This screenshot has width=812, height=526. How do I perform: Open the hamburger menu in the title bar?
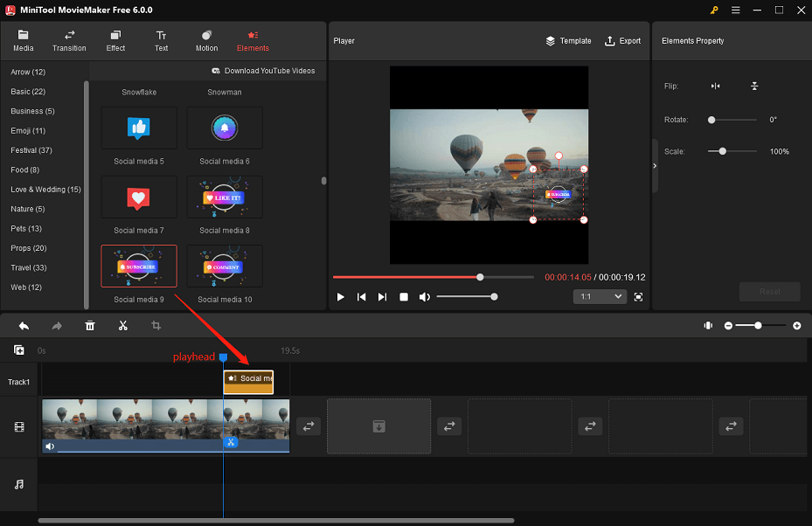point(735,10)
